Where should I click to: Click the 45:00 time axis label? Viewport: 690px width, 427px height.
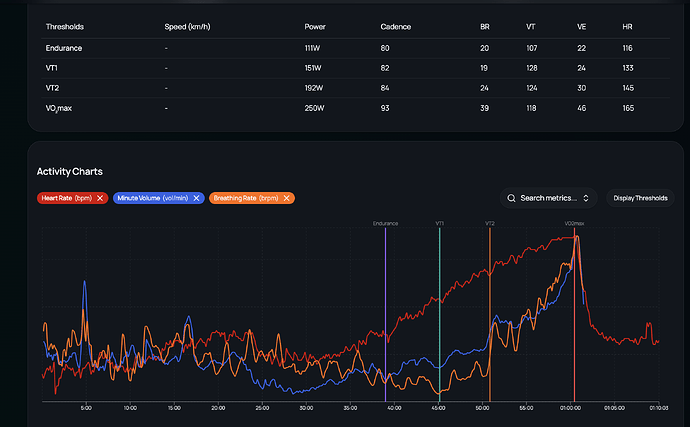(x=438, y=408)
